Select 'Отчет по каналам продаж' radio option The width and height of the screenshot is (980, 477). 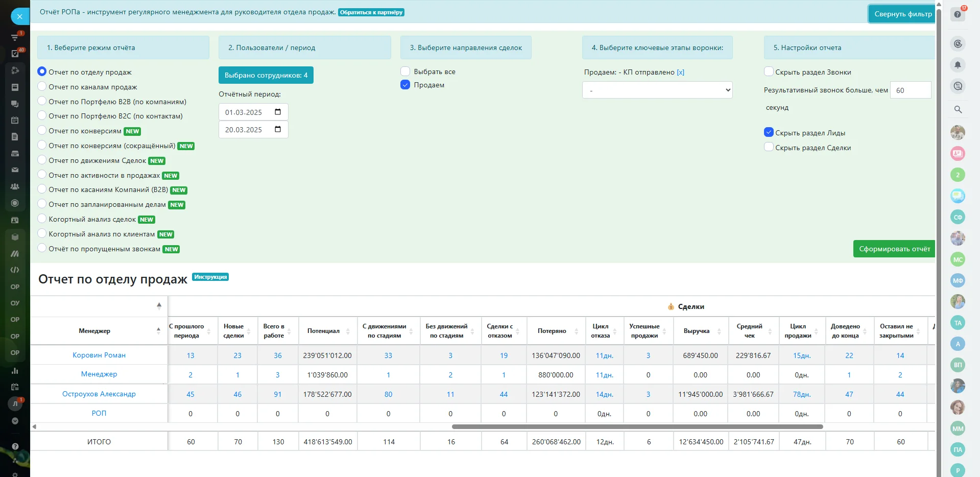pos(42,87)
